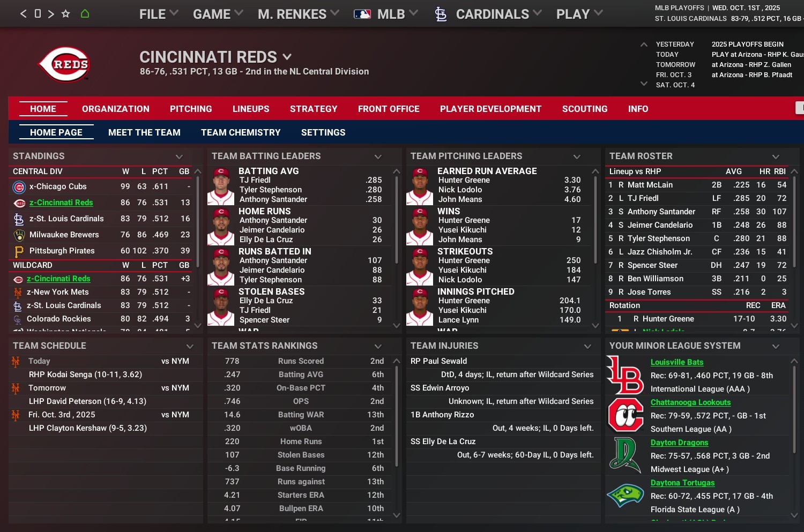Click the St. Louis Cardinals logo in Central Div
The height and width of the screenshot is (532, 804).
19,219
